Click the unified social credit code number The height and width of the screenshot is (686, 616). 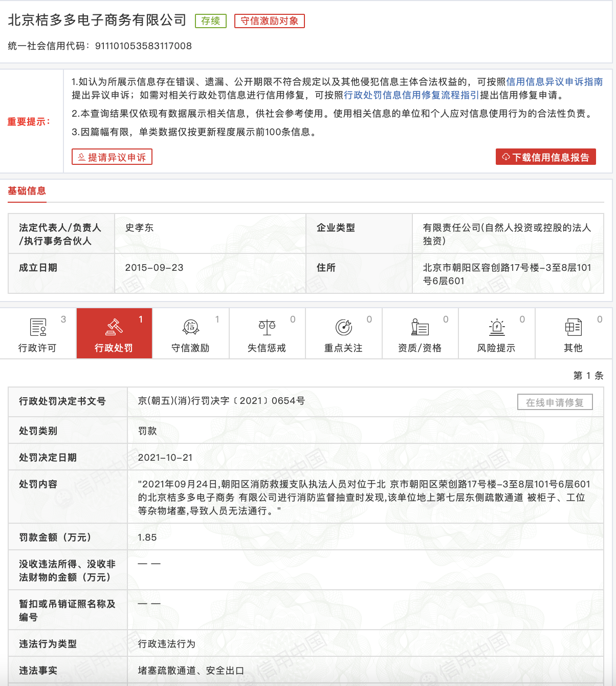(x=143, y=46)
